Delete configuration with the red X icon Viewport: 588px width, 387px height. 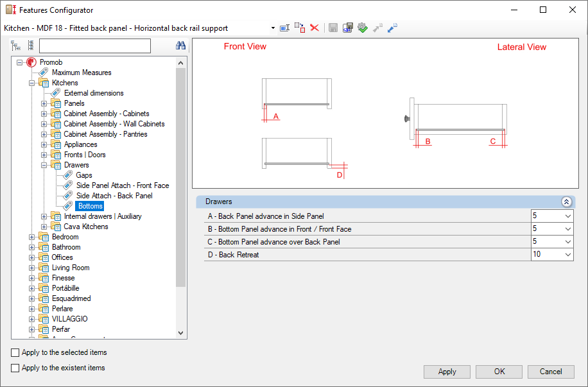[x=315, y=28]
